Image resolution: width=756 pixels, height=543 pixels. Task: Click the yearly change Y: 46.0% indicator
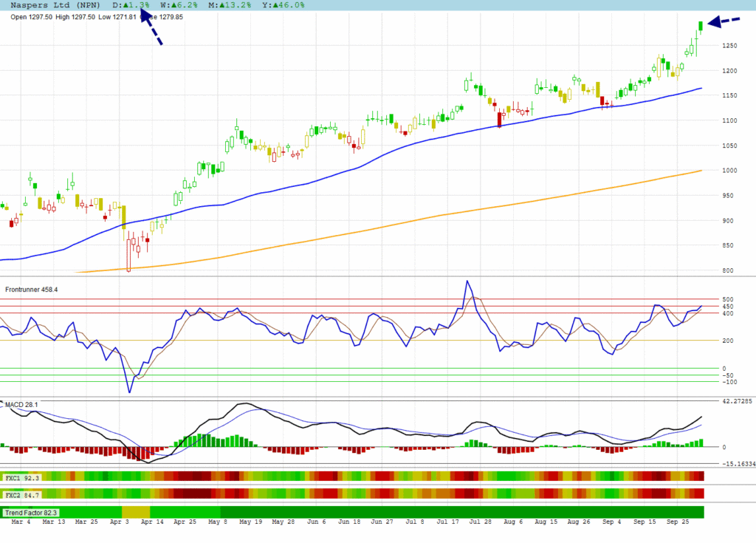tap(284, 5)
